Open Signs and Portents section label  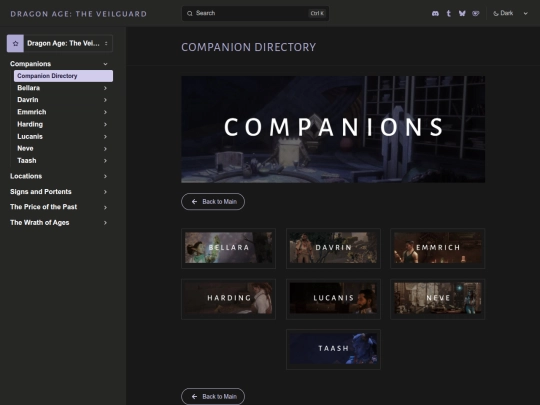click(41, 192)
